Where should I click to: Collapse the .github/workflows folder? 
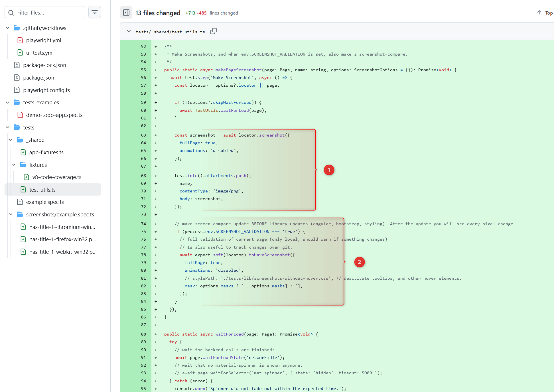[8, 28]
